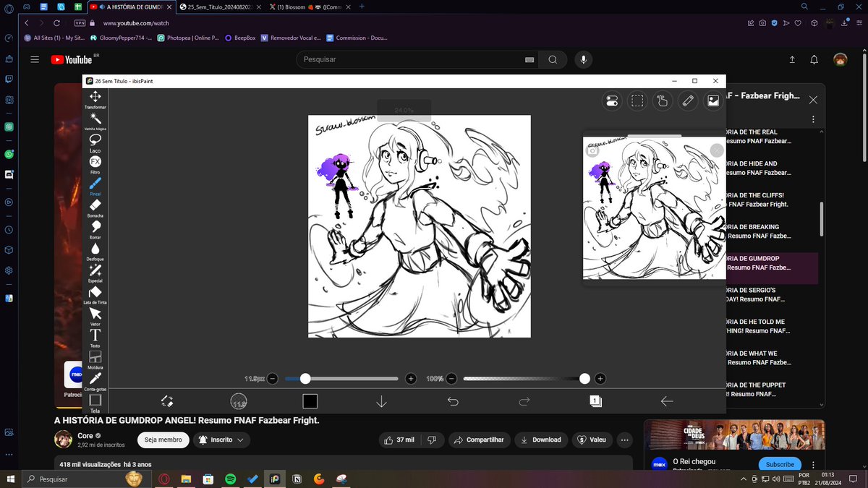Viewport: 868px width, 488px height.
Task: Select the Borrar smudge tool
Action: 95,229
